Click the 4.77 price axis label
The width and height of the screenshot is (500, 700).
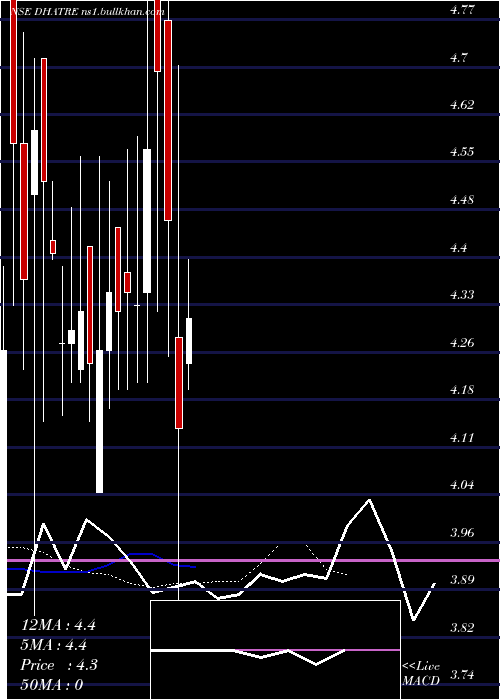pos(464,10)
